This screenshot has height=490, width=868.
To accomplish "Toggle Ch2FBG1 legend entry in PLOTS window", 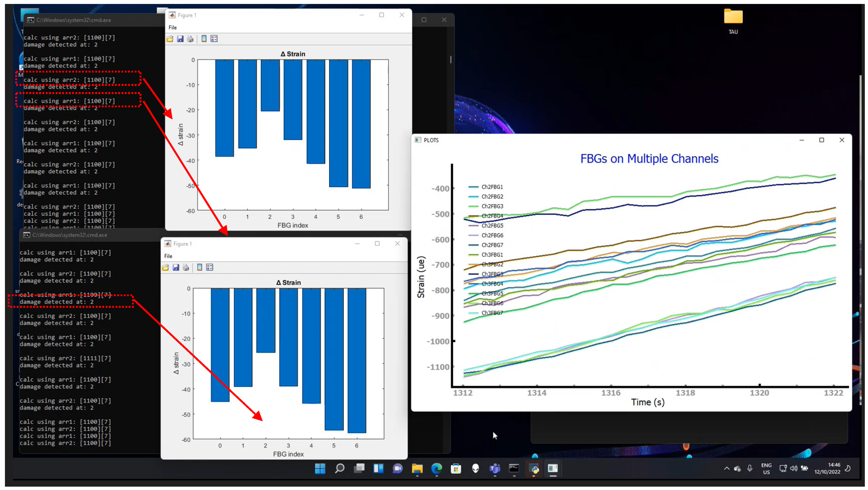I will point(492,187).
